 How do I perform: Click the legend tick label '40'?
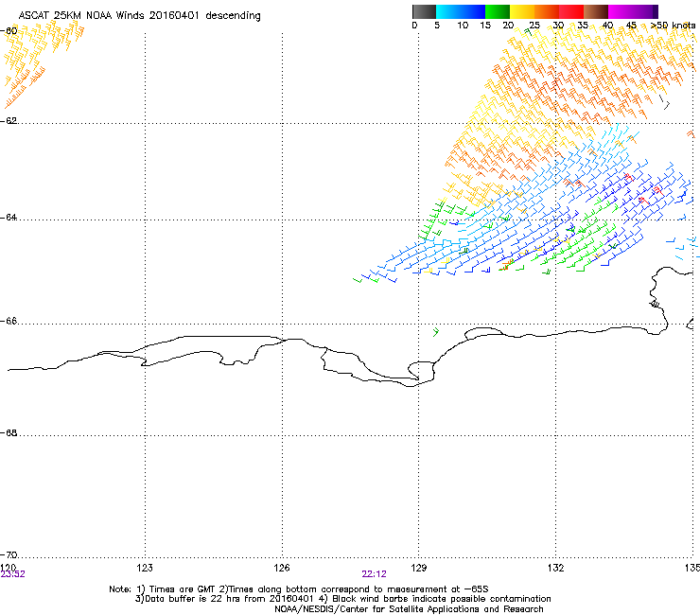[607, 26]
